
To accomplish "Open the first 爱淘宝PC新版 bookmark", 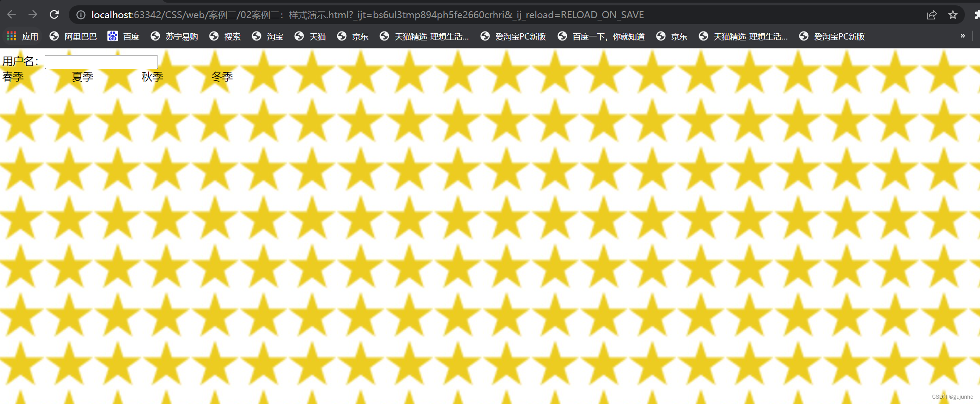I will click(513, 36).
